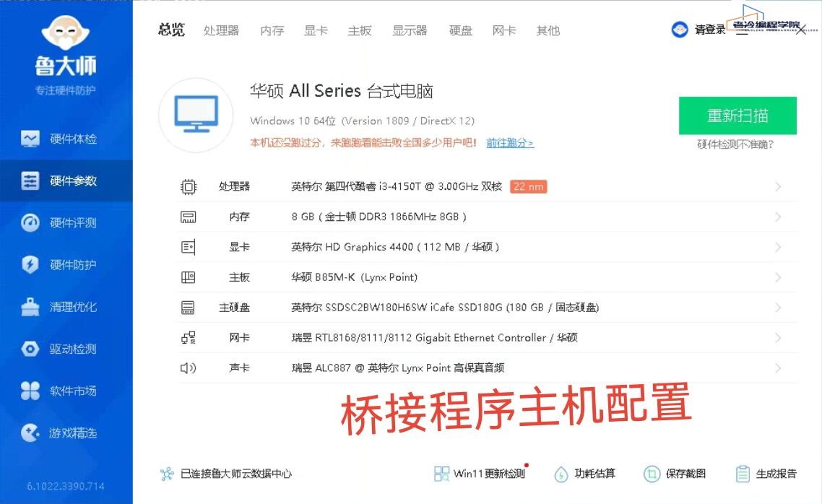
Task: Click the 鲁大师 logo avatar
Action: (66, 33)
